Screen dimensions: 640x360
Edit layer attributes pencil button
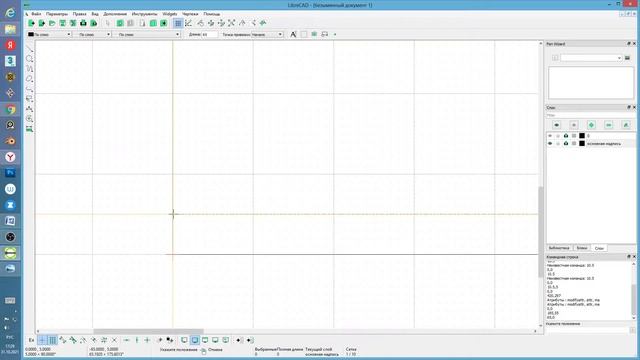pos(626,125)
